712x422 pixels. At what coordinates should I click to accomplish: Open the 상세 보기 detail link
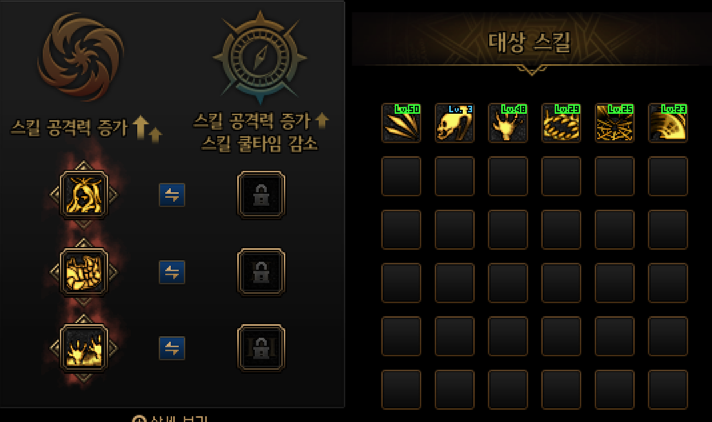(x=170, y=418)
